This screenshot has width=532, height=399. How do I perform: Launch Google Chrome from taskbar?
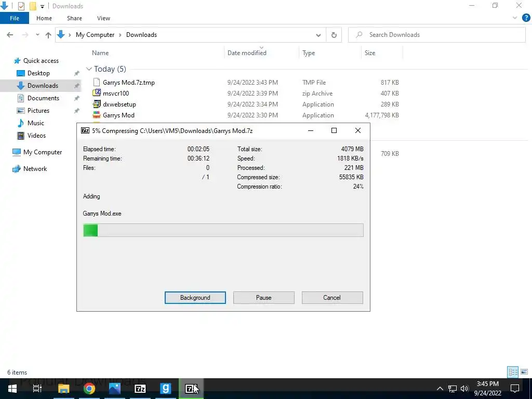89,389
